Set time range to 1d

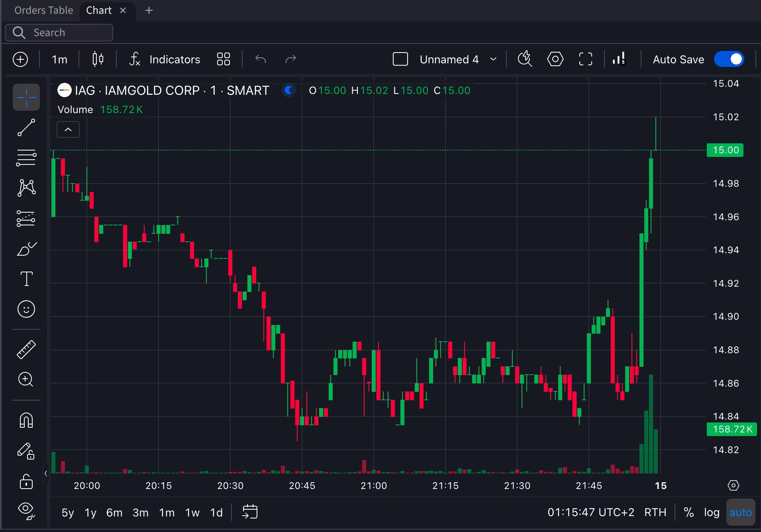(216, 512)
